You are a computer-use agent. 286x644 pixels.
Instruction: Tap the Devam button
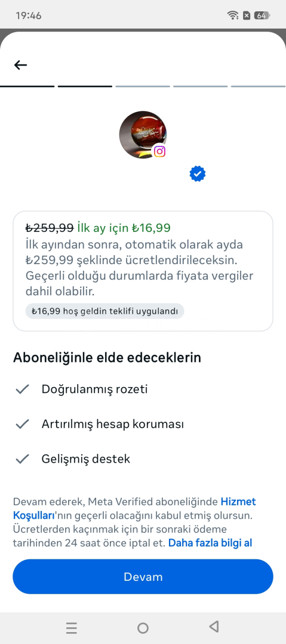pyautogui.click(x=143, y=577)
